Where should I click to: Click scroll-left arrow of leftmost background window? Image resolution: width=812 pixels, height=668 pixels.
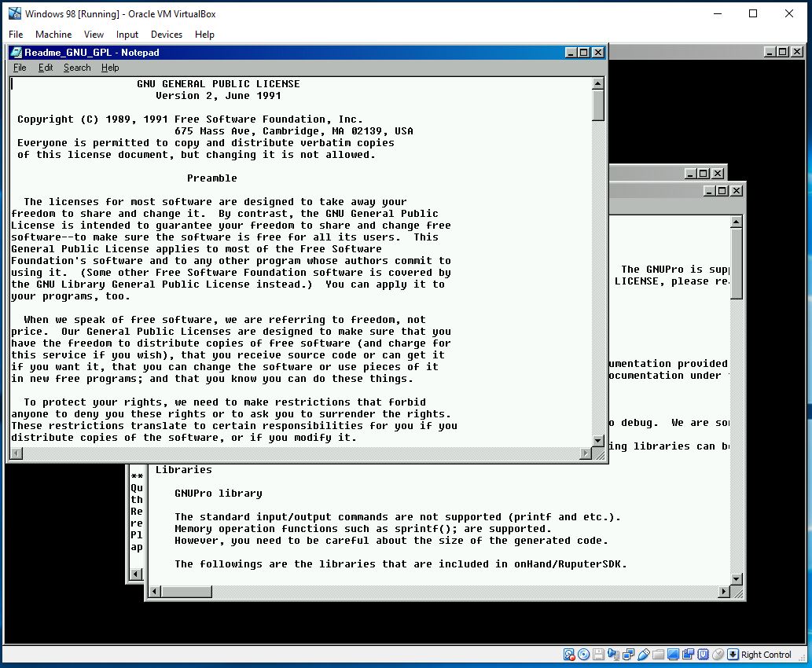click(x=136, y=573)
